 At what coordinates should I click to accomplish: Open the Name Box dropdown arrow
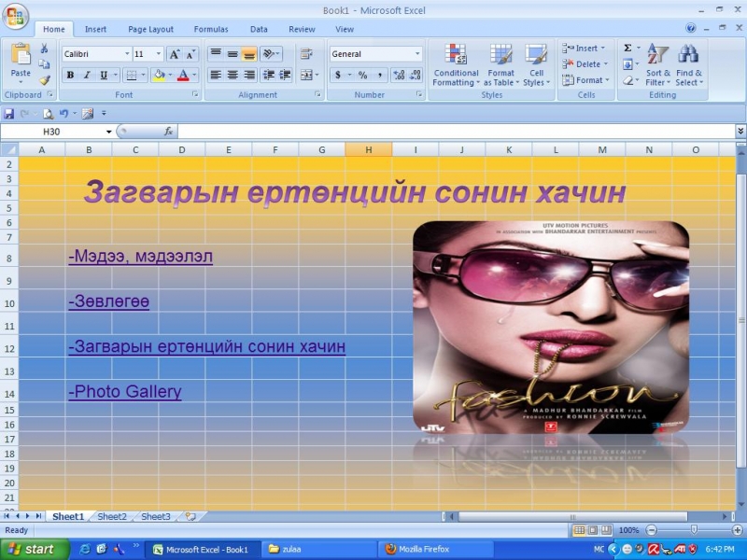click(108, 132)
